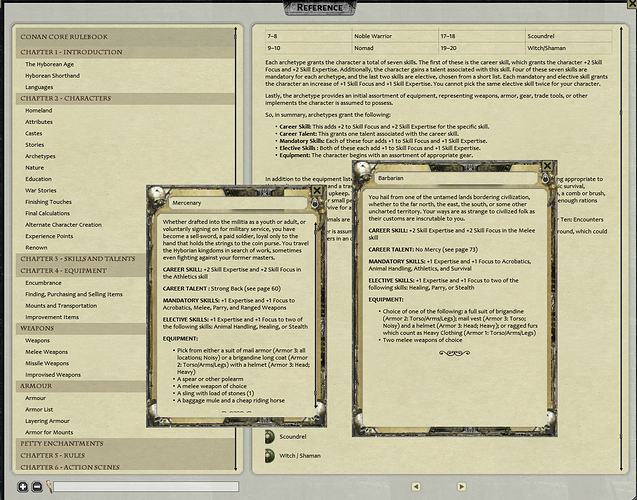The width and height of the screenshot is (637, 500).
Task: Open the Renown page
Action: click(x=36, y=247)
